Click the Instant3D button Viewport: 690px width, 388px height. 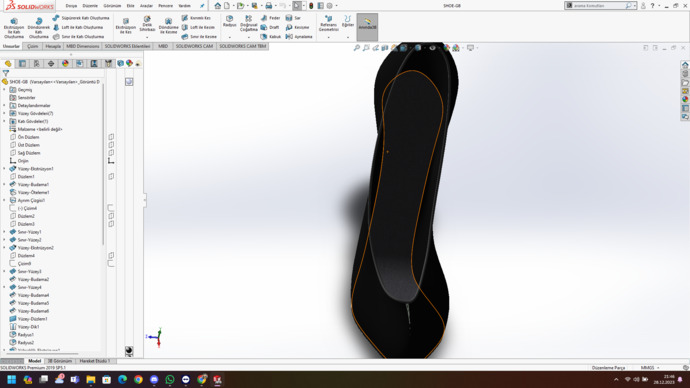click(x=367, y=27)
